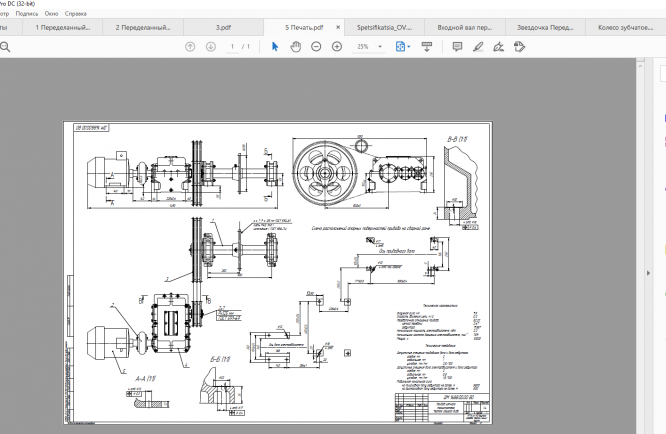
Task: Select the 5 Печать.pdf tab
Action: 304,28
